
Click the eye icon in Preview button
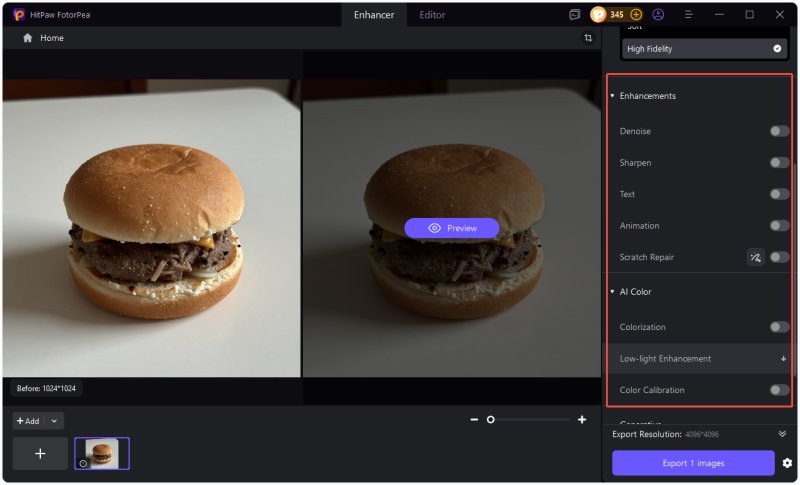[434, 228]
